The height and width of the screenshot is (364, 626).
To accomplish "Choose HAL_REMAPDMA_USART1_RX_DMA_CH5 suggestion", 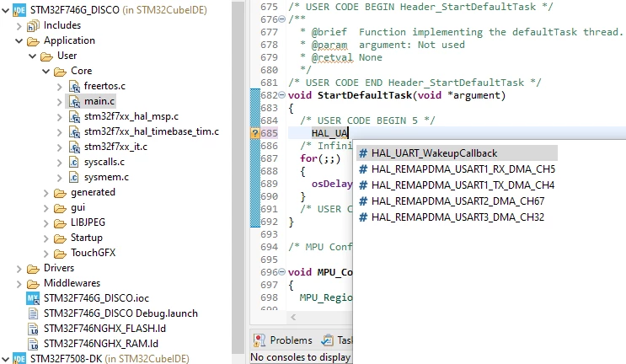I will coord(457,169).
